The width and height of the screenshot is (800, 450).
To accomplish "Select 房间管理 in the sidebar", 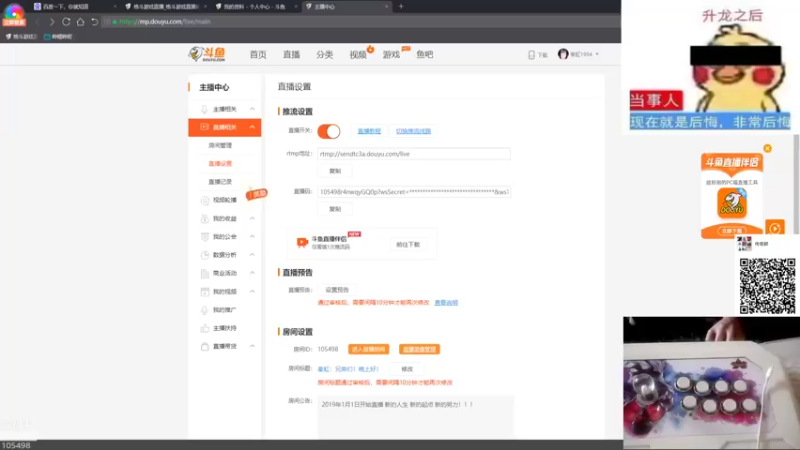I will (220, 145).
